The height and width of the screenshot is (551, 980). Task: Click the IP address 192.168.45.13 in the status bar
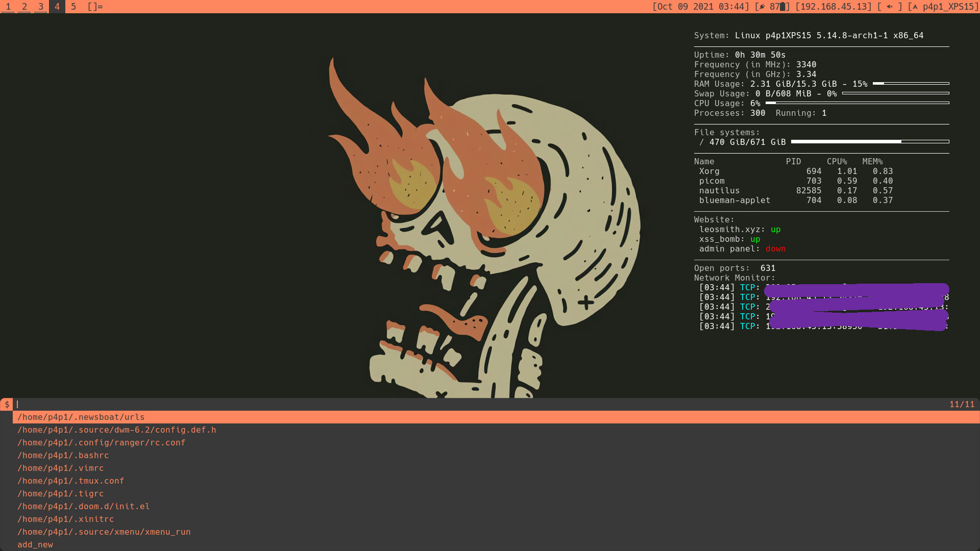pos(835,7)
